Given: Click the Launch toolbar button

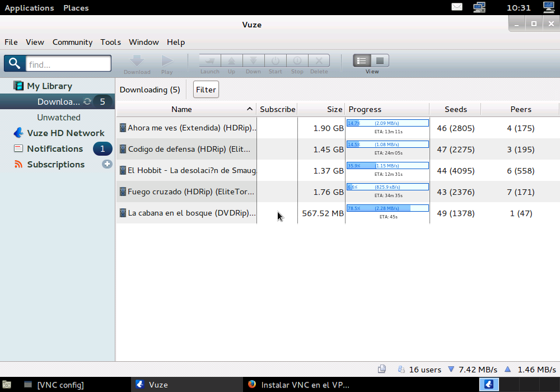Looking at the screenshot, I should [210, 60].
